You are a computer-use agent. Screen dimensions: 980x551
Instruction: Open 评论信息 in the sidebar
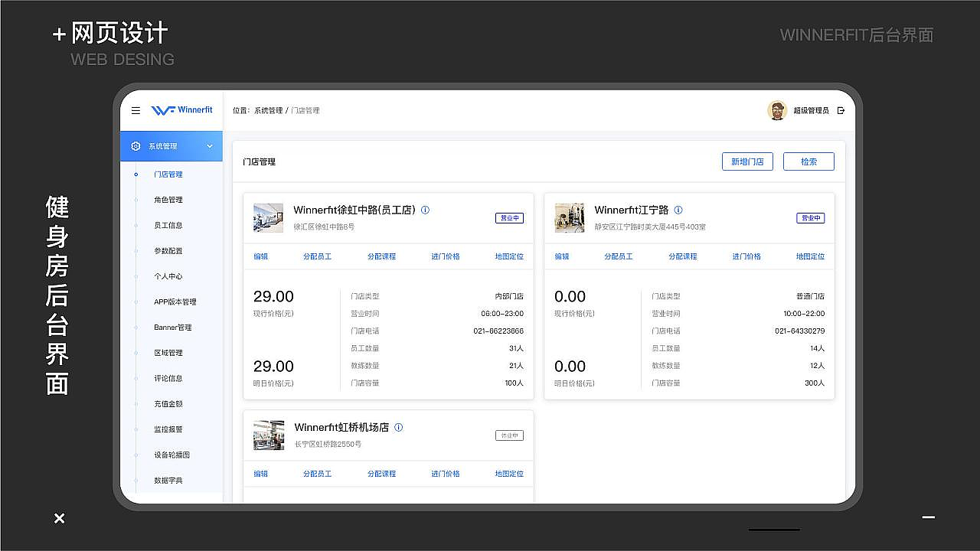point(168,378)
